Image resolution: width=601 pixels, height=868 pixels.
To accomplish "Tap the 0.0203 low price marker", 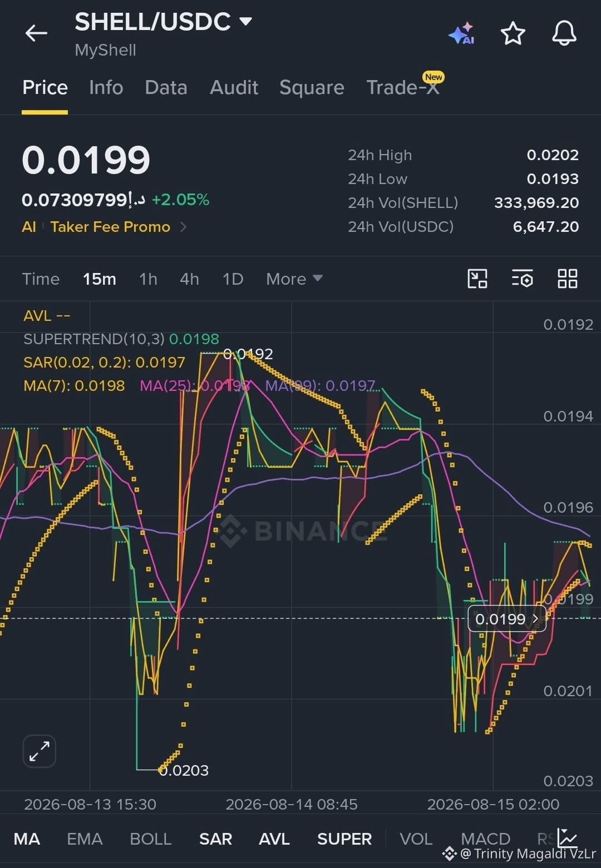I will 184,770.
